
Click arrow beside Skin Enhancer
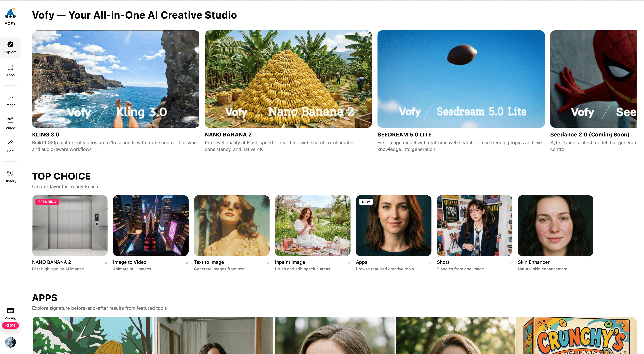pos(591,262)
